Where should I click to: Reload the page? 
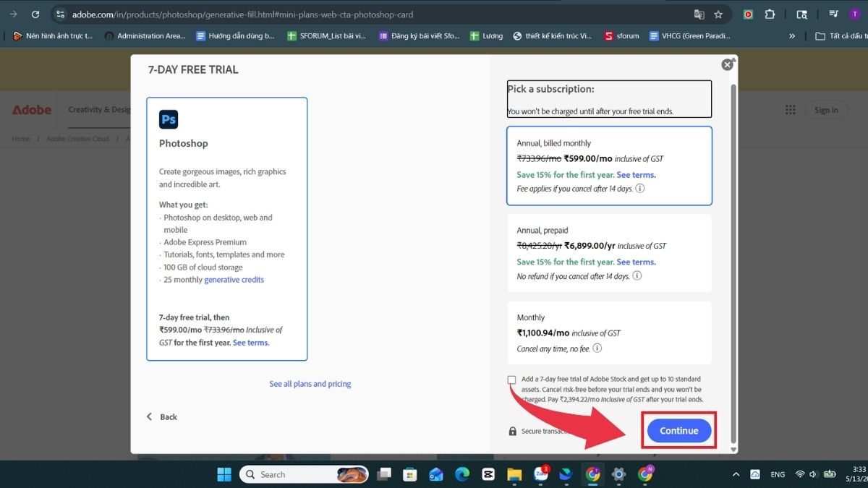click(35, 14)
